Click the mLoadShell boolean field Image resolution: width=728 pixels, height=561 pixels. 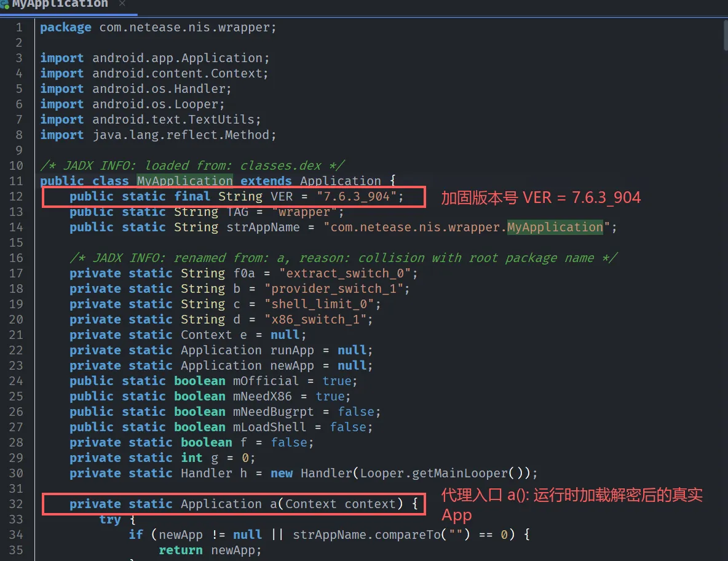[x=269, y=427]
